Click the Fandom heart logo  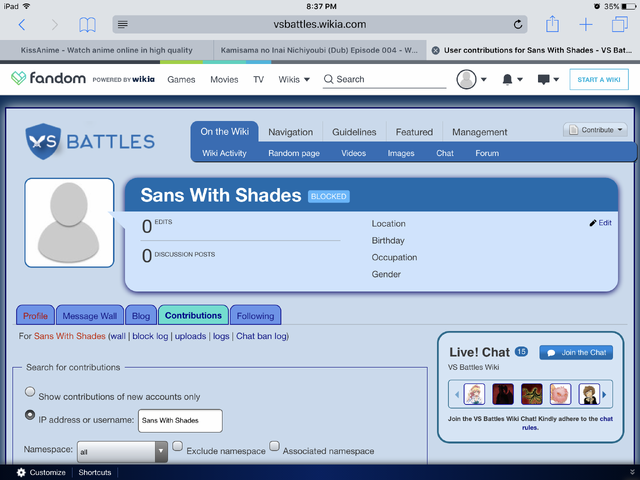tap(18, 78)
